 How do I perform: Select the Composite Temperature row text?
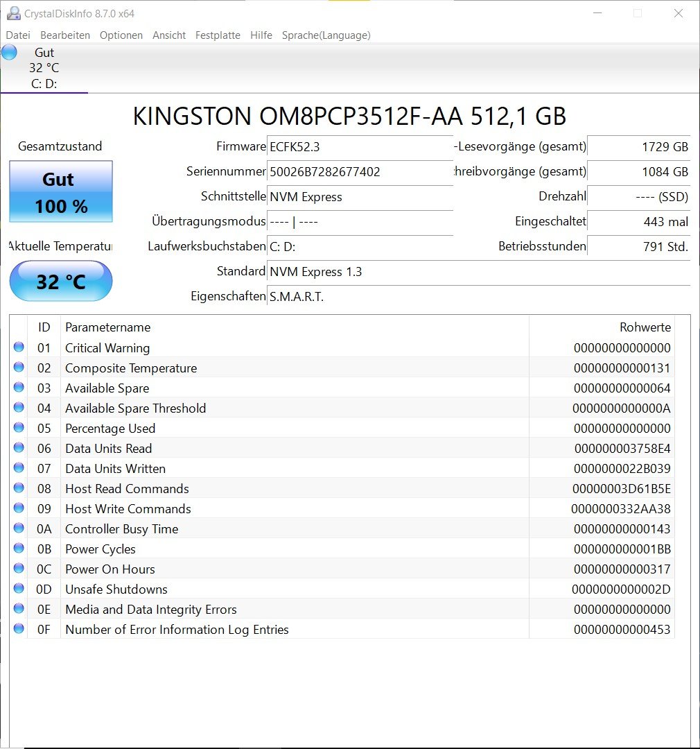131,368
